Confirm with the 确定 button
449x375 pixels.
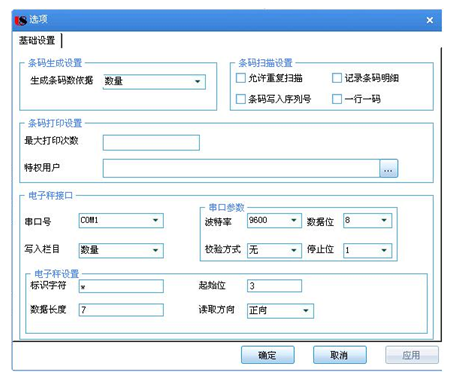[268, 355]
